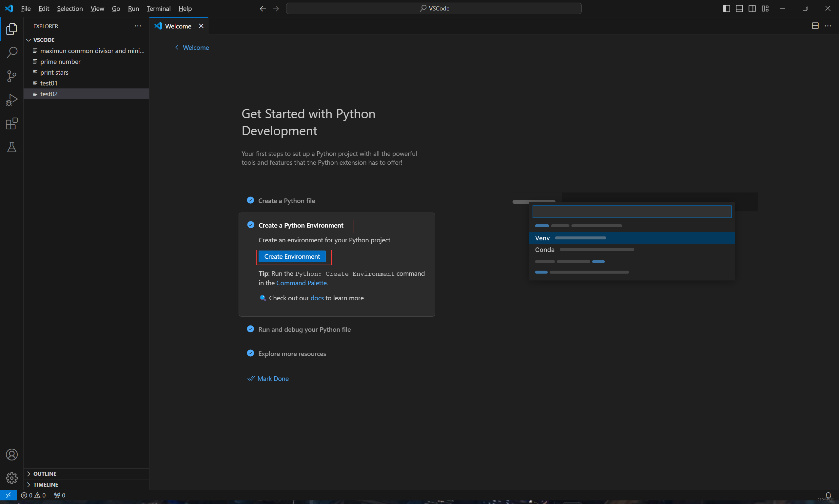This screenshot has height=504, width=839.
Task: Click the Create Environment button
Action: [292, 256]
